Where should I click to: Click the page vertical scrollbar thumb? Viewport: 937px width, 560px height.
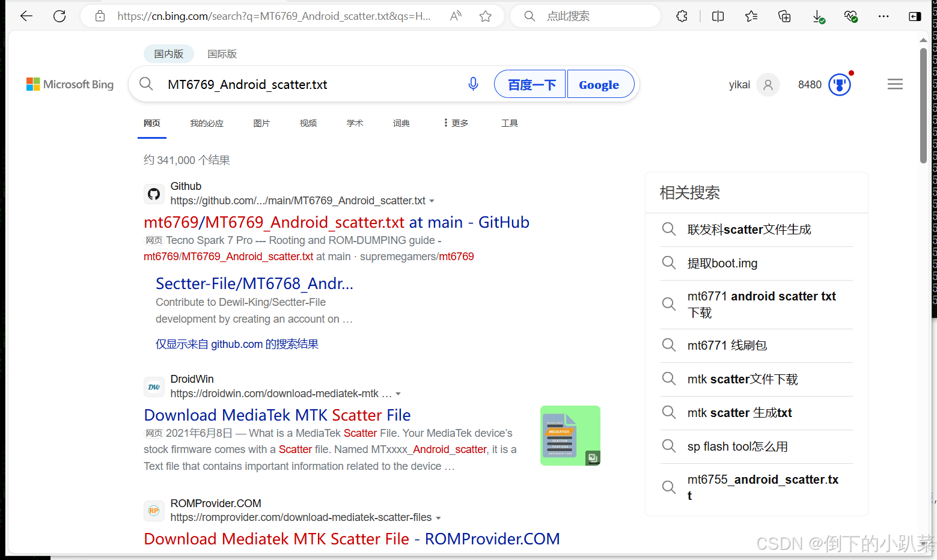point(923,105)
